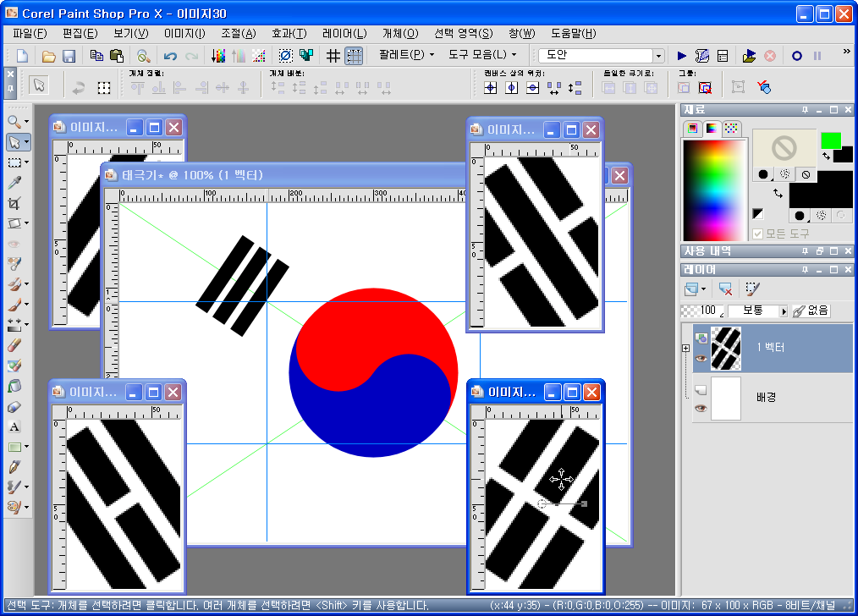Enable the 모든 도구 checkbox

tap(756, 233)
